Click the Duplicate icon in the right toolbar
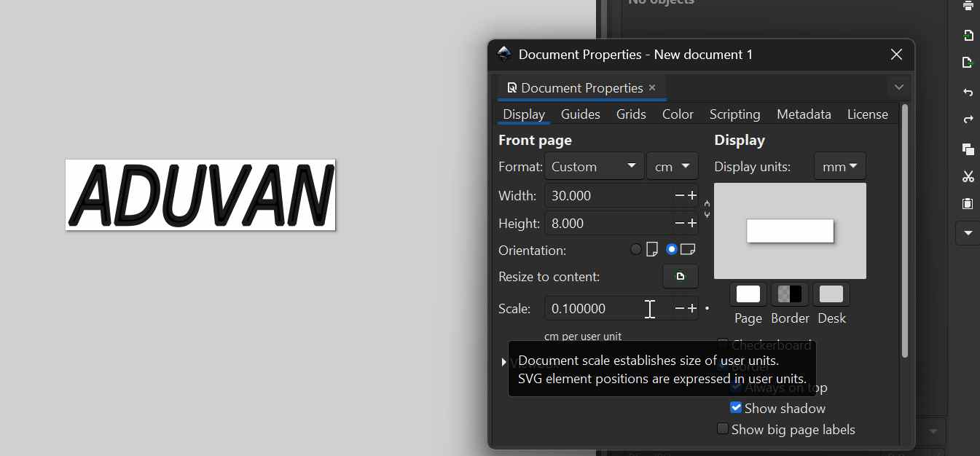 pos(968,149)
